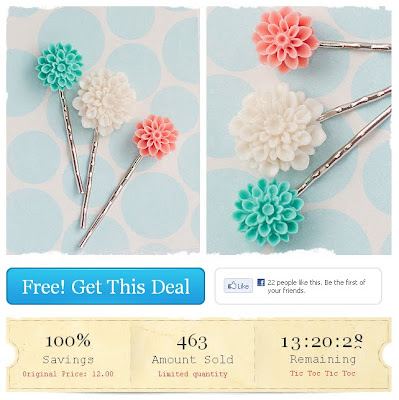Viewport: 399px width, 400px height.
Task: Click the 13:20 countdown timer
Action: (x=322, y=341)
